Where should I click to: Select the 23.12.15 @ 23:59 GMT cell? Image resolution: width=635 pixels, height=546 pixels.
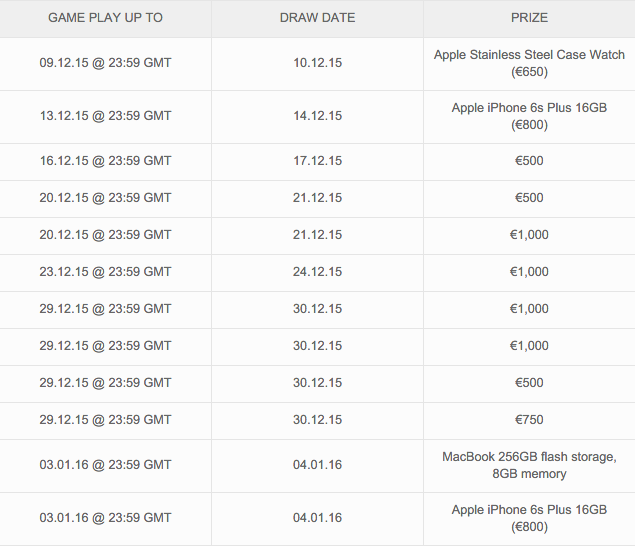105,272
